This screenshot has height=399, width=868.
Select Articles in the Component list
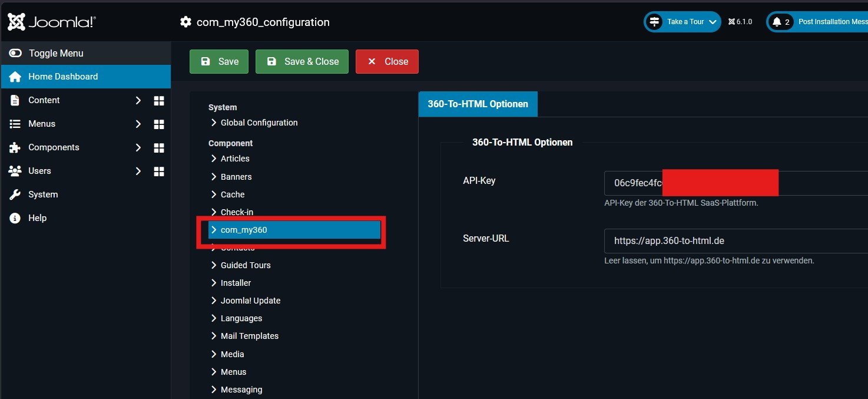(x=235, y=159)
